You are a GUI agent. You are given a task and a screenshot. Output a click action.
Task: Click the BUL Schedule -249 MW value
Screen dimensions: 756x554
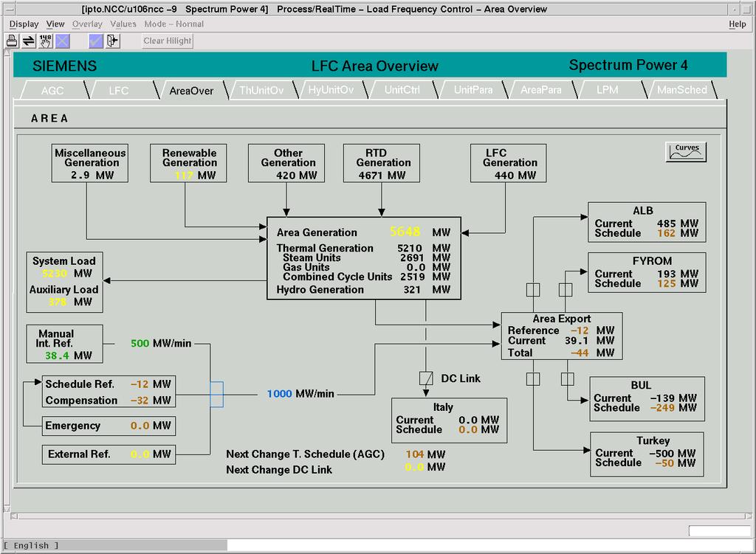[662, 407]
